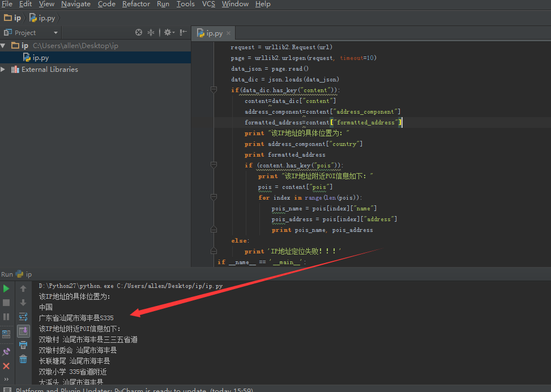Screen dimensions: 551x392
Task: Collapse all in Project panel
Action: pos(151,33)
